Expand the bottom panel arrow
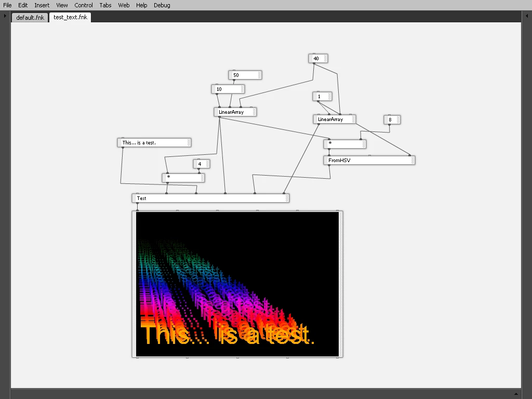Screen dimensions: 532x399 pos(516,394)
